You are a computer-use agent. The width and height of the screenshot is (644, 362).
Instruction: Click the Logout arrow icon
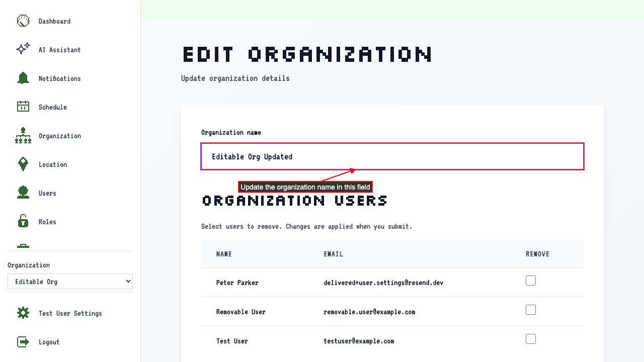tap(23, 342)
